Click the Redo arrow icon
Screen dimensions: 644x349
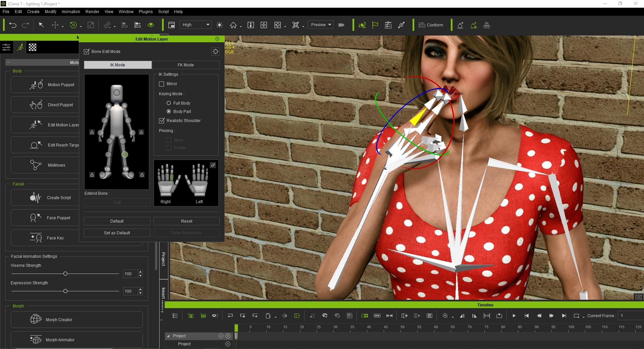[25, 25]
